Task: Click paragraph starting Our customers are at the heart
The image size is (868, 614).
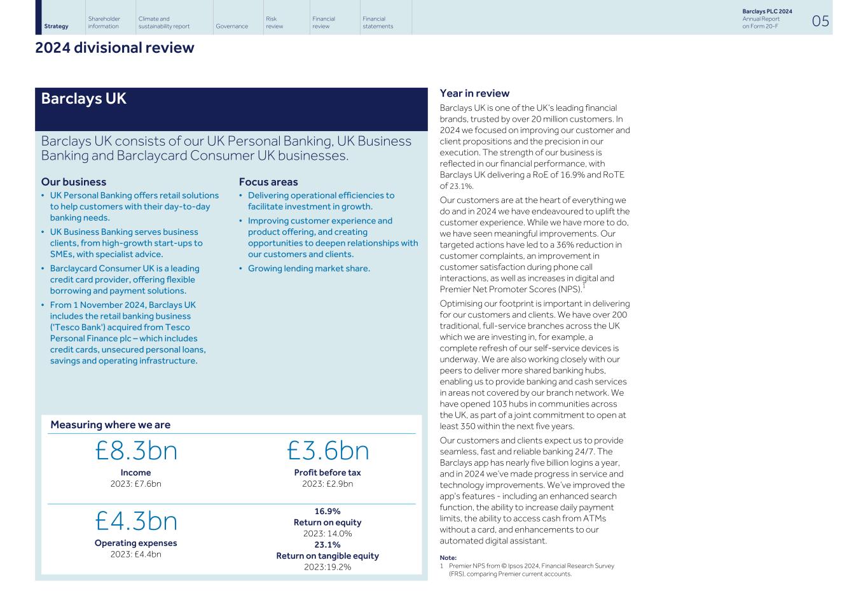Action: point(535,245)
